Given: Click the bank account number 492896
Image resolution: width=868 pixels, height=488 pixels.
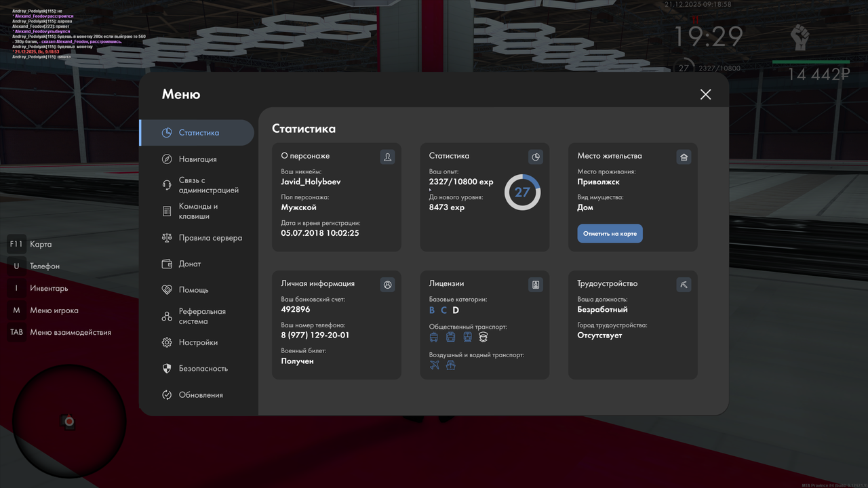Looking at the screenshot, I should click(296, 309).
